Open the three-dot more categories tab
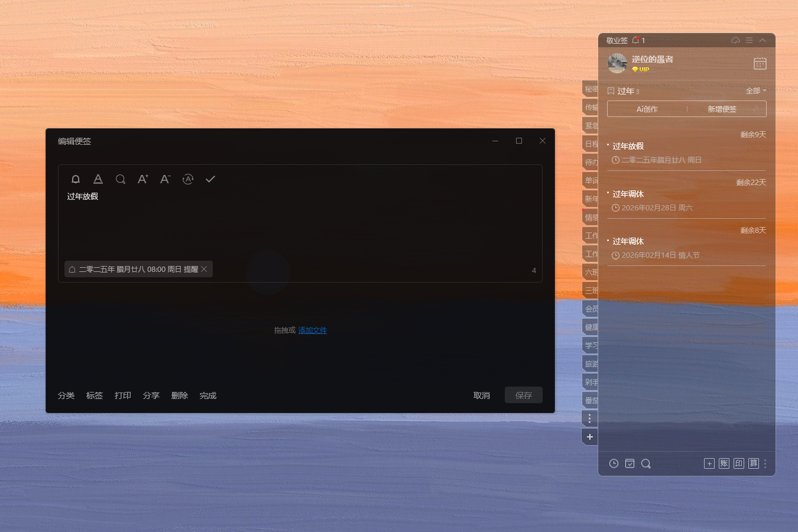This screenshot has height=532, width=798. pos(589,419)
